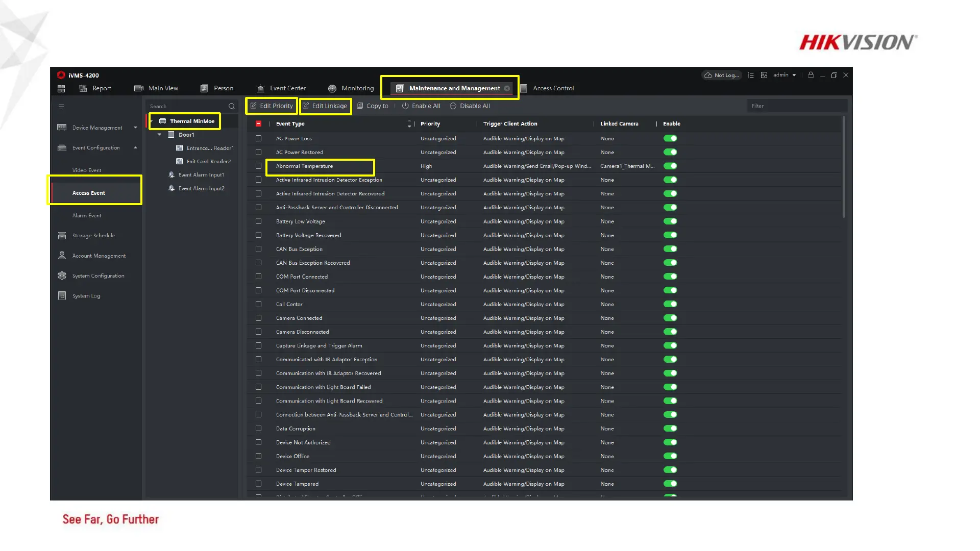
Task: Switch to the Monitoring tab
Action: [x=351, y=88]
